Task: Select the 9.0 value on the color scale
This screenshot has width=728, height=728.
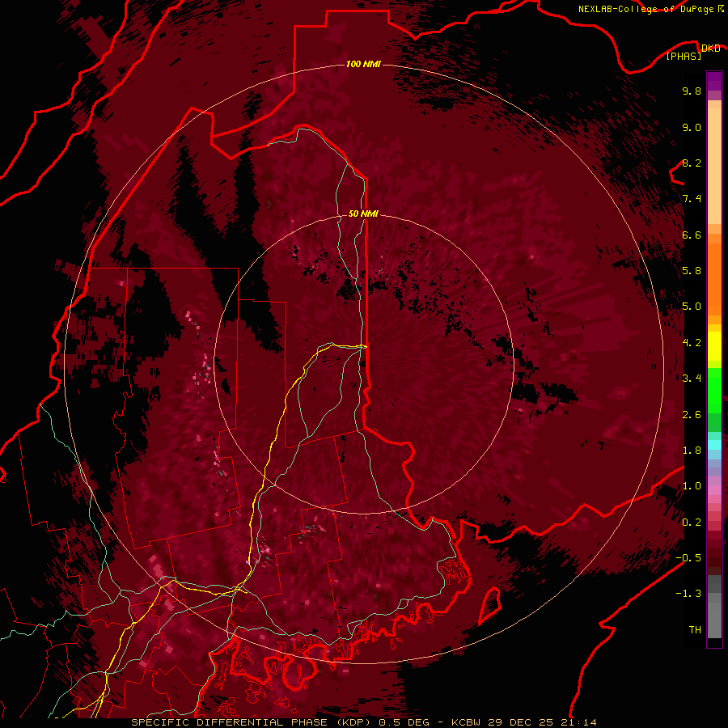Action: (692, 127)
